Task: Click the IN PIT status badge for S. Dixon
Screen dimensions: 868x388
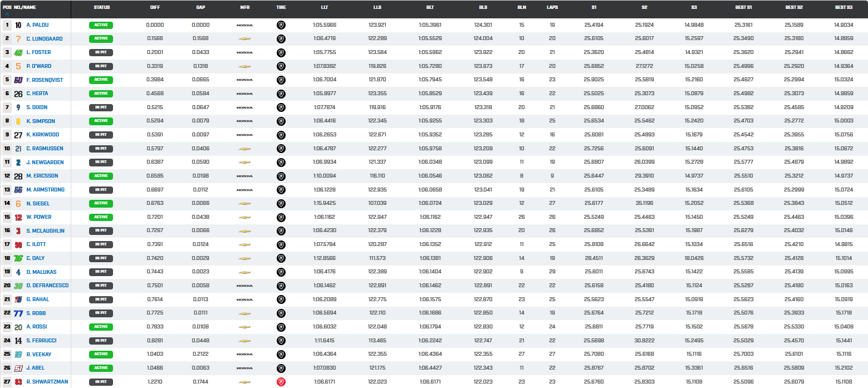Action: [101, 107]
